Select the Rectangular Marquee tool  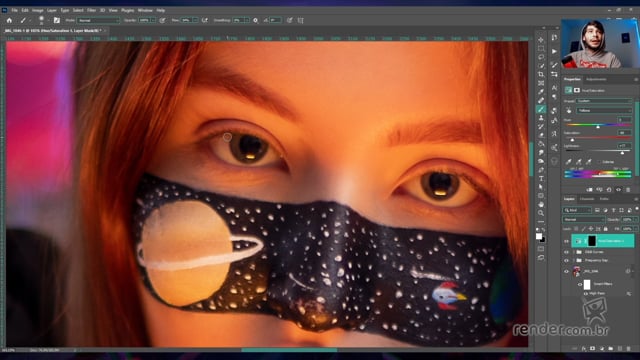541,48
